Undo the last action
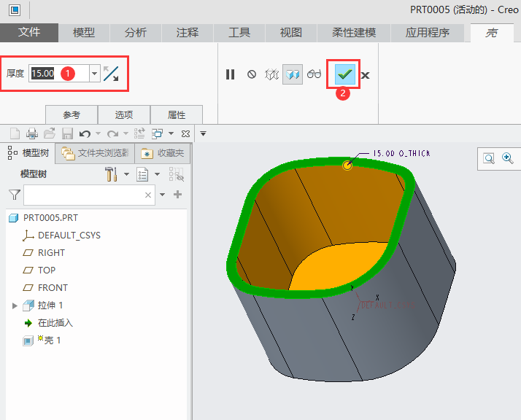This screenshot has height=420, width=521. pyautogui.click(x=85, y=134)
